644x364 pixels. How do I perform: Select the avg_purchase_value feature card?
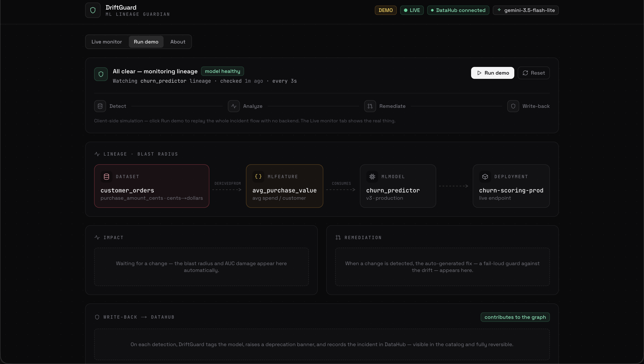coord(285,186)
